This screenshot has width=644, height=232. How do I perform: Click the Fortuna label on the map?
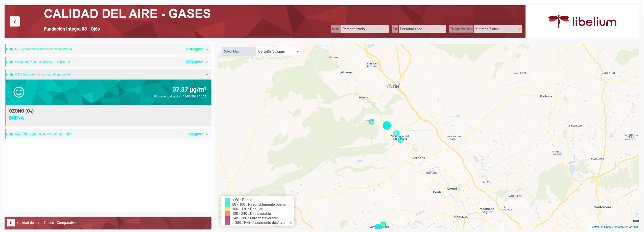pos(546,96)
